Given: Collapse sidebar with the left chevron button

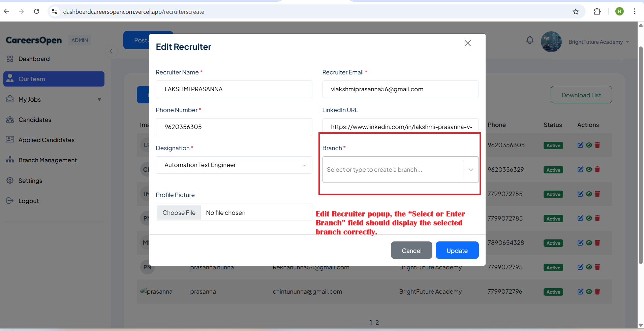Looking at the screenshot, I should pos(111,51).
